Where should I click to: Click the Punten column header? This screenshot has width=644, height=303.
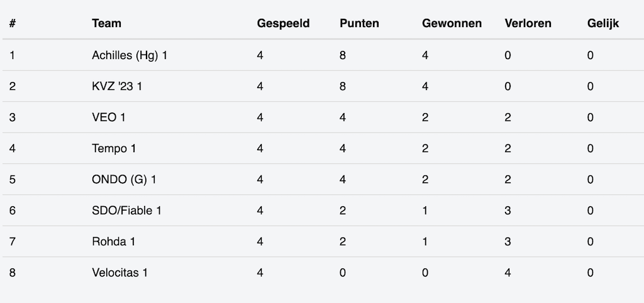360,24
